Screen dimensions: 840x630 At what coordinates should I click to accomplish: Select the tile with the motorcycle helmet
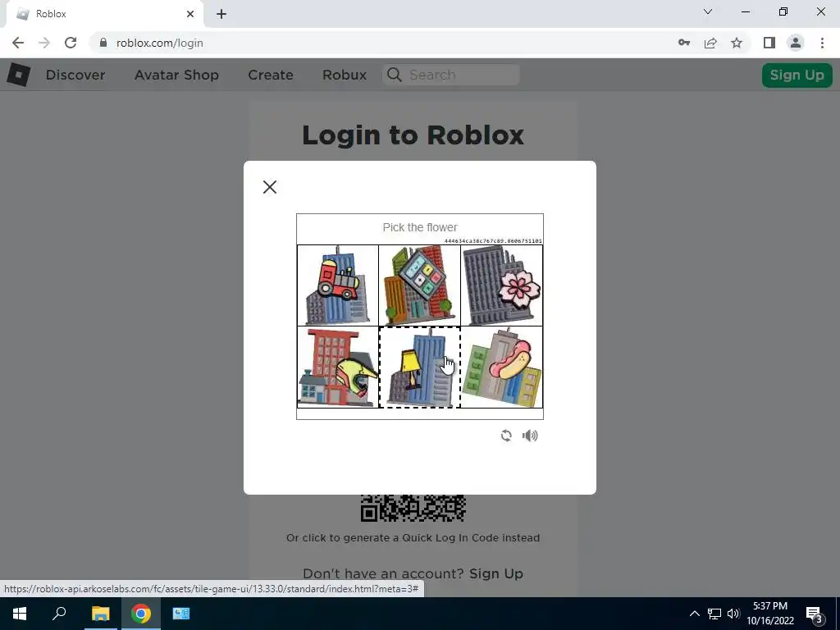pyautogui.click(x=338, y=367)
